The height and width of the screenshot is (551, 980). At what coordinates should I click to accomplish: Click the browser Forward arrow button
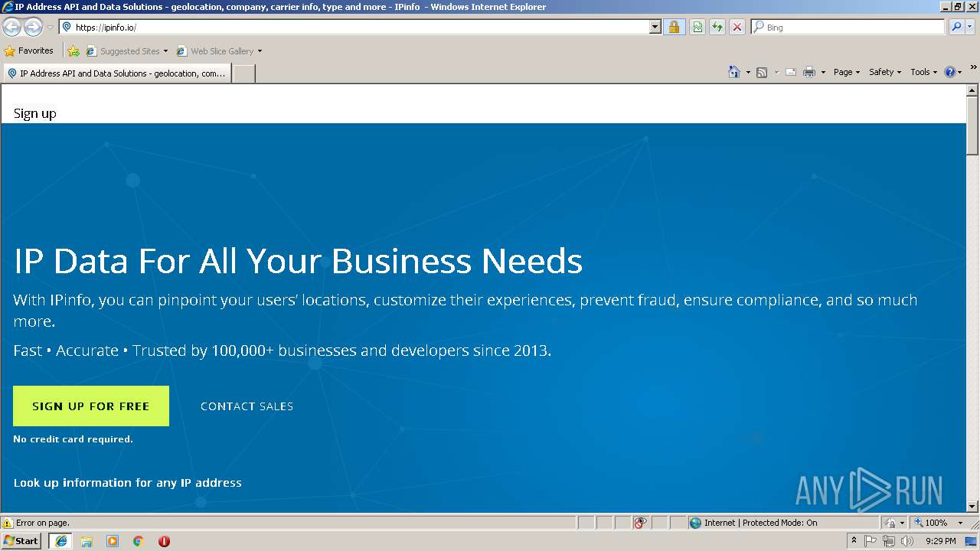pos(33,28)
